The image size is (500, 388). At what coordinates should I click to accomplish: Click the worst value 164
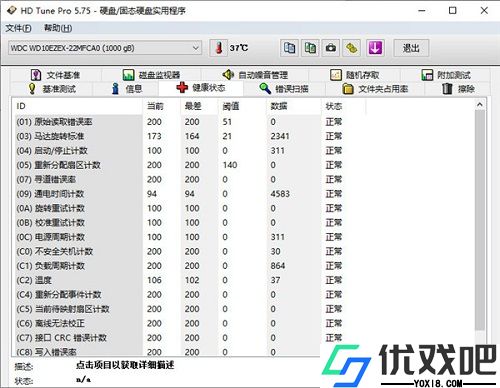click(192, 136)
